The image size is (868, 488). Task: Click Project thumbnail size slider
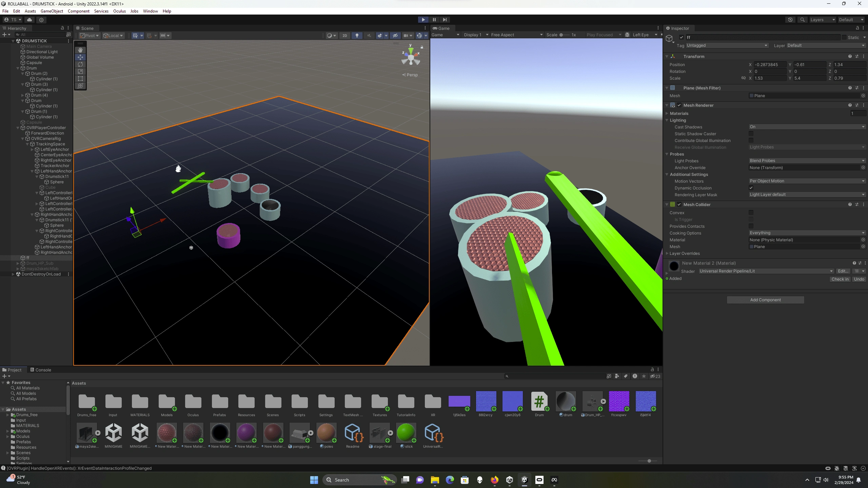pyautogui.click(x=648, y=461)
